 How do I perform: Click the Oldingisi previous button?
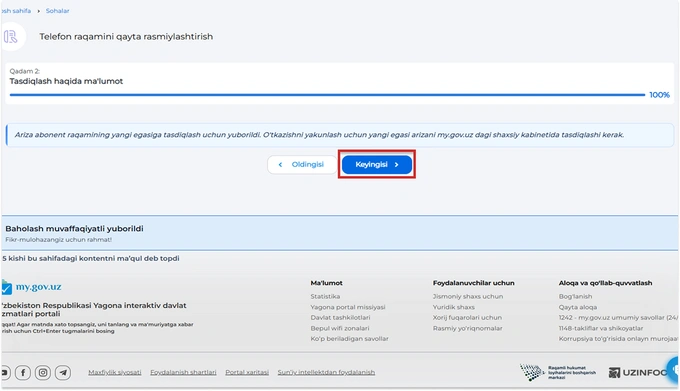(302, 165)
